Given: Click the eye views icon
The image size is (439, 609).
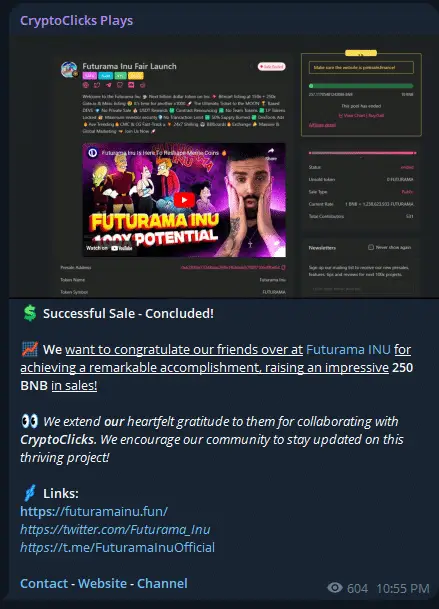Looking at the screenshot, I should click(x=334, y=588).
